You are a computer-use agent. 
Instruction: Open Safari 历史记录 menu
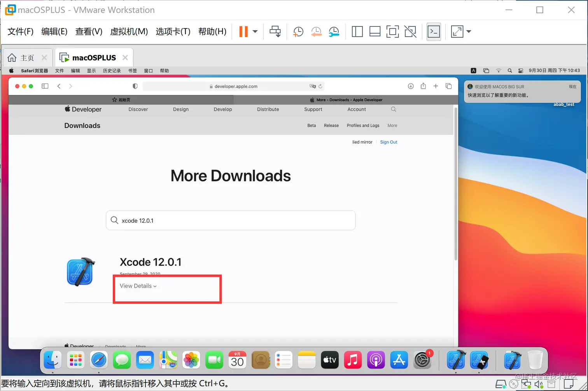112,71
